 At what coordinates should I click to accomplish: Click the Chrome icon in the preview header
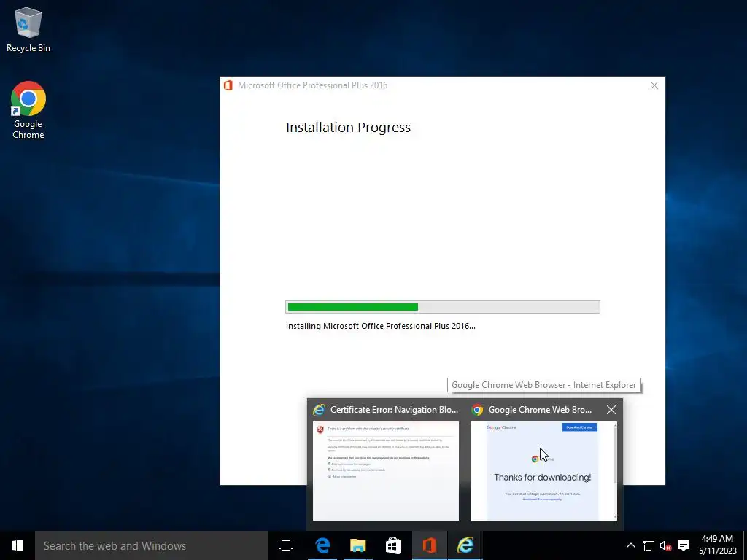477,410
